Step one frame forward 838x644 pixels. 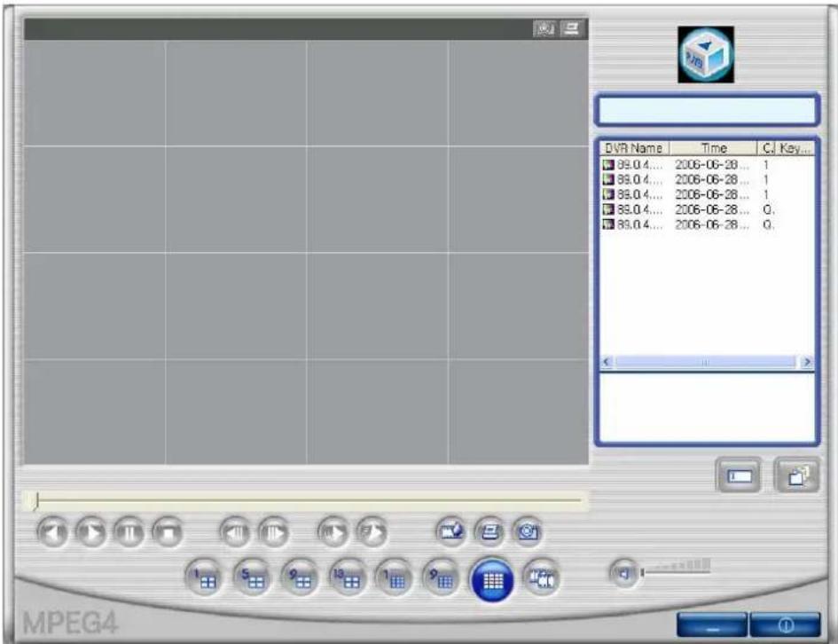coord(273,532)
